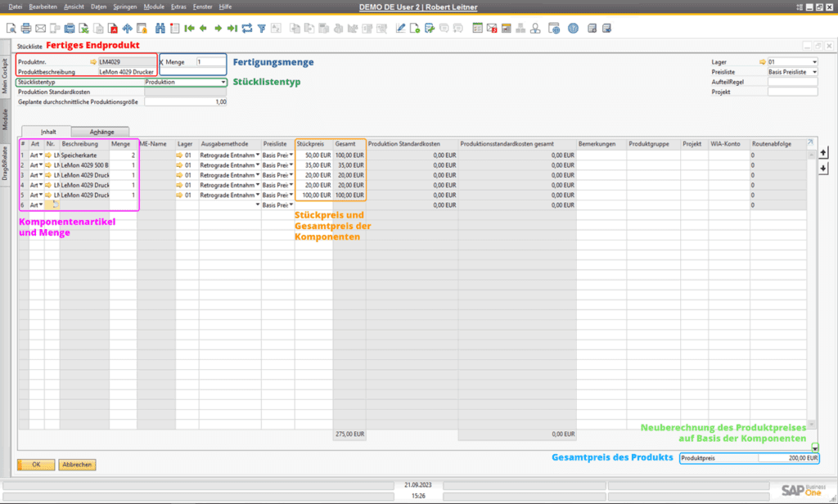Select the Stückpreis cell 35,00 EUR
This screenshot has width=838, height=504.
pyautogui.click(x=314, y=165)
